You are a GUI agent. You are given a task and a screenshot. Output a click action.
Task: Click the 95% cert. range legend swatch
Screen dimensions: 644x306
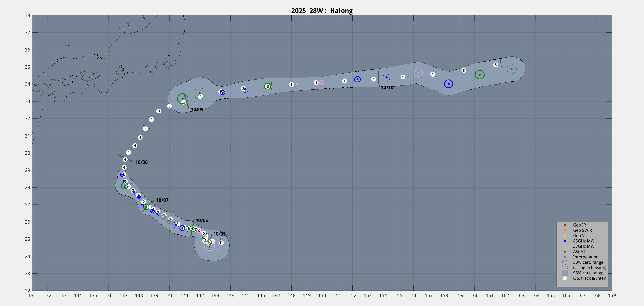565,273
